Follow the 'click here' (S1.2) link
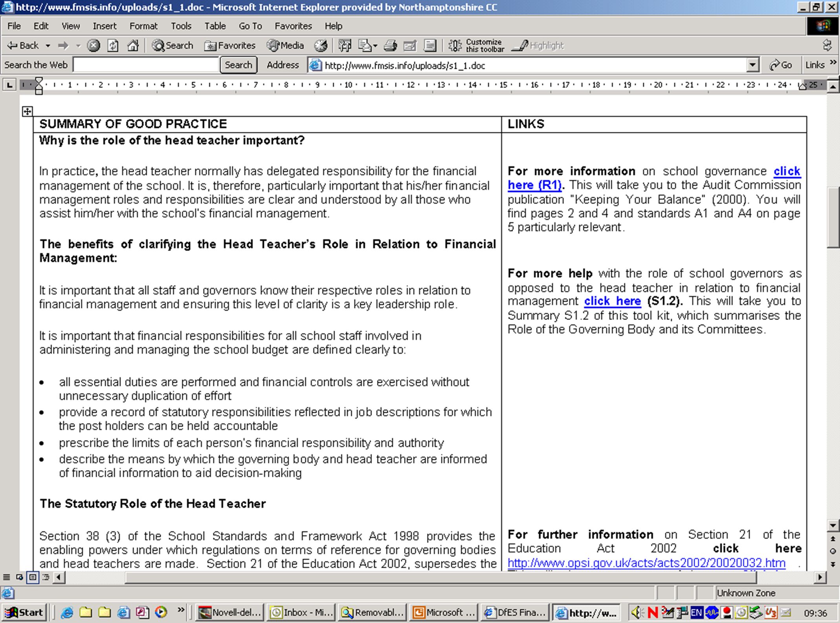 613,301
